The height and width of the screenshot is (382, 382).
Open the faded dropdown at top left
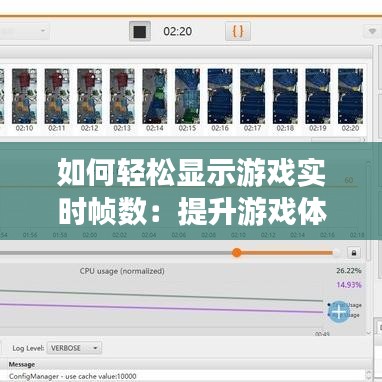pos(24,31)
